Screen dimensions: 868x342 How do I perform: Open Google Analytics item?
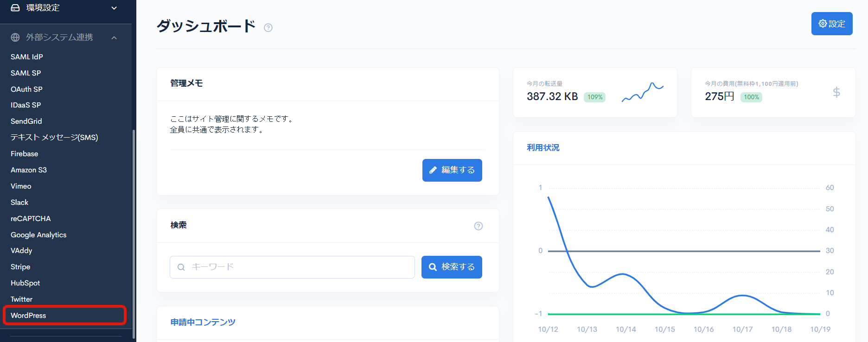[38, 234]
